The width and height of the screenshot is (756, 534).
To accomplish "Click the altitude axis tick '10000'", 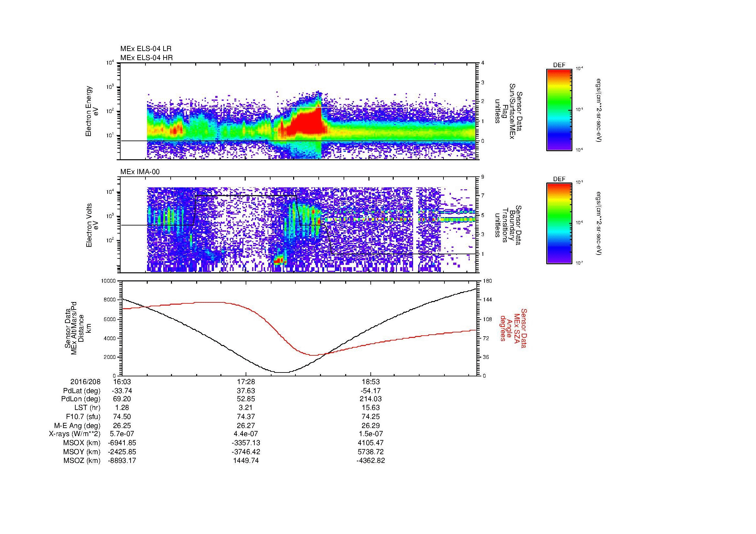I will click(109, 281).
